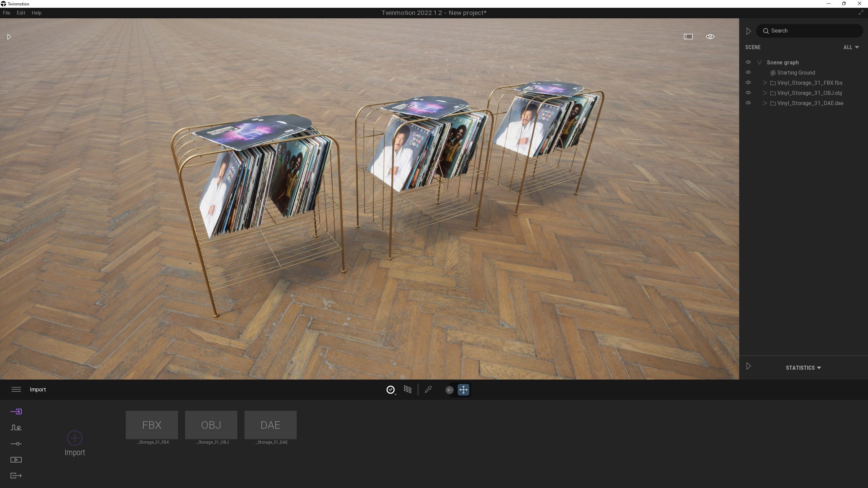Click the Twinmotion logo in title bar

pyautogui.click(x=3, y=4)
